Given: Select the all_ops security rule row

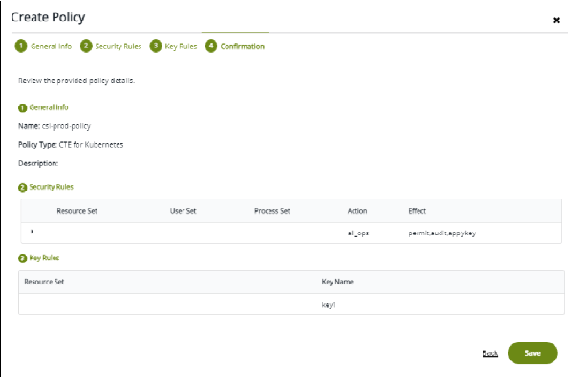Looking at the screenshot, I should pyautogui.click(x=291, y=233).
